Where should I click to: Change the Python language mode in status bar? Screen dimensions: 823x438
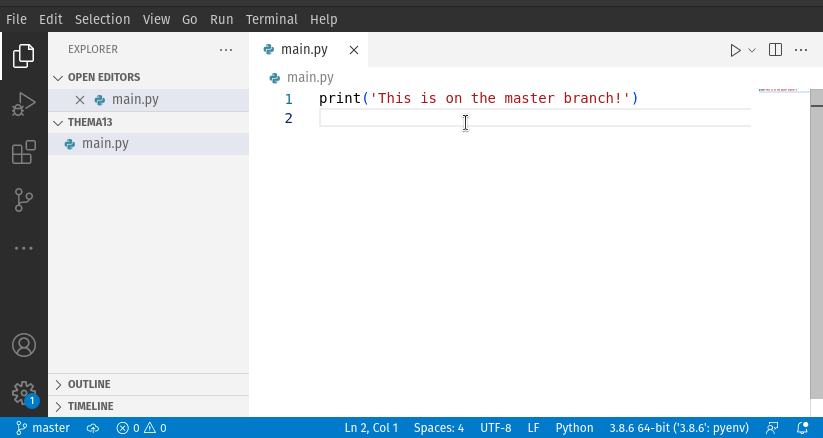(x=574, y=428)
